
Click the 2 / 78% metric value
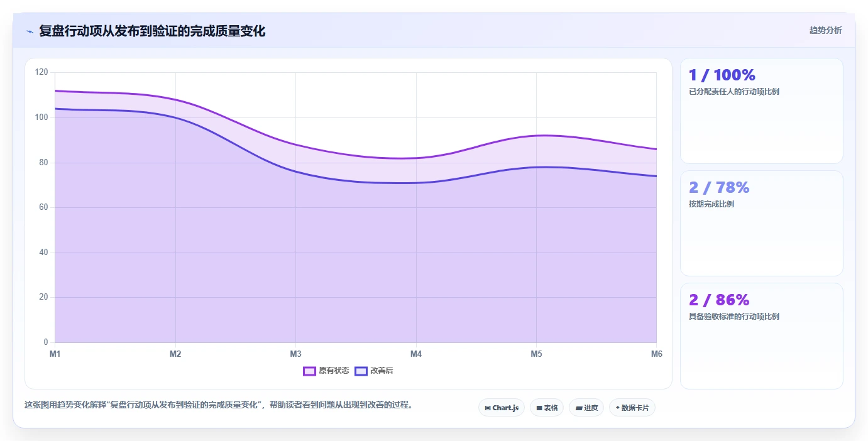719,188
